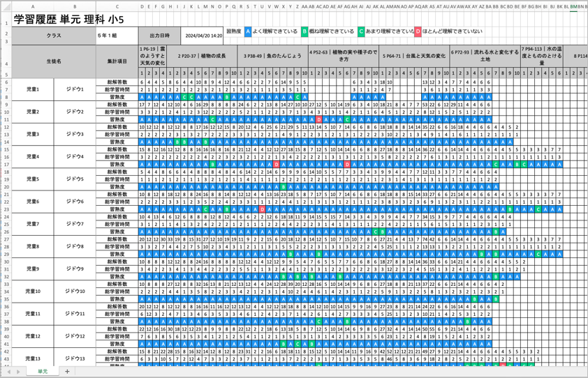Click the 集計項目 header cell
588x378 pixels.
point(117,61)
